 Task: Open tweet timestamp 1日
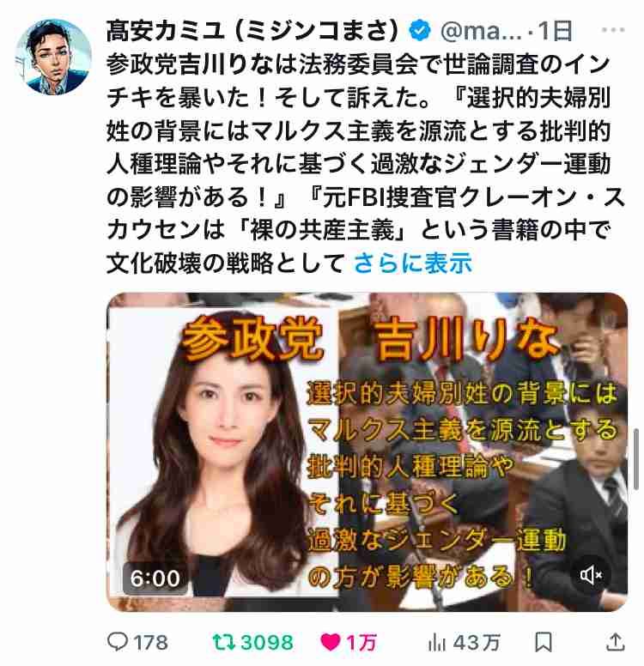click(556, 31)
